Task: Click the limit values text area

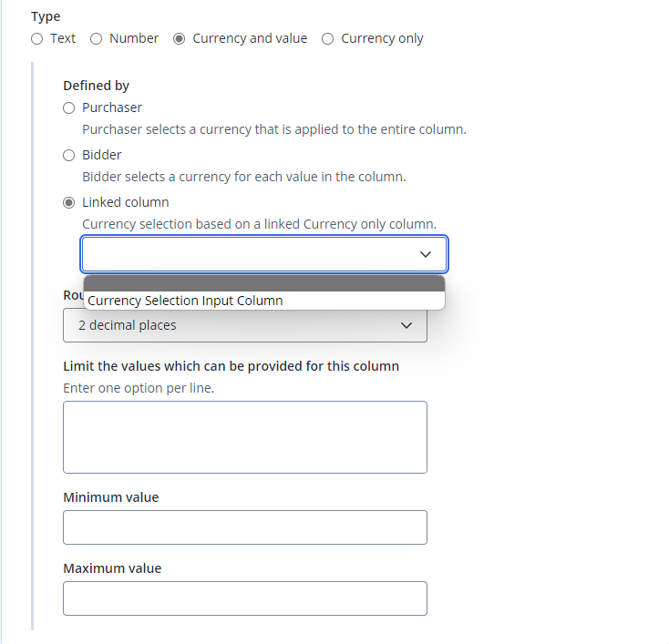Action: (x=245, y=437)
